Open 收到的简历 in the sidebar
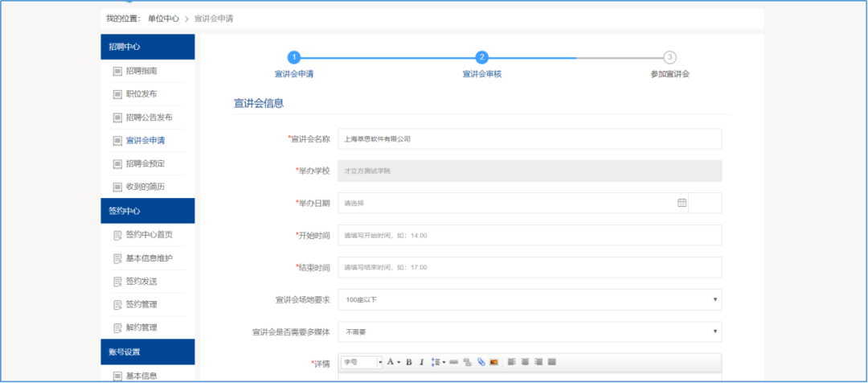Image resolution: width=868 pixels, height=383 pixels. 145,187
